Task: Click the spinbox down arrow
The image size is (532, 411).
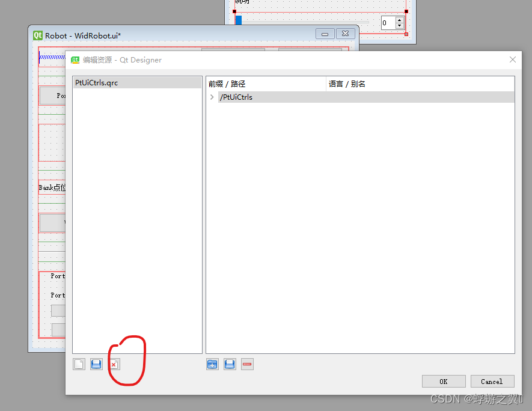Action: tap(399, 25)
